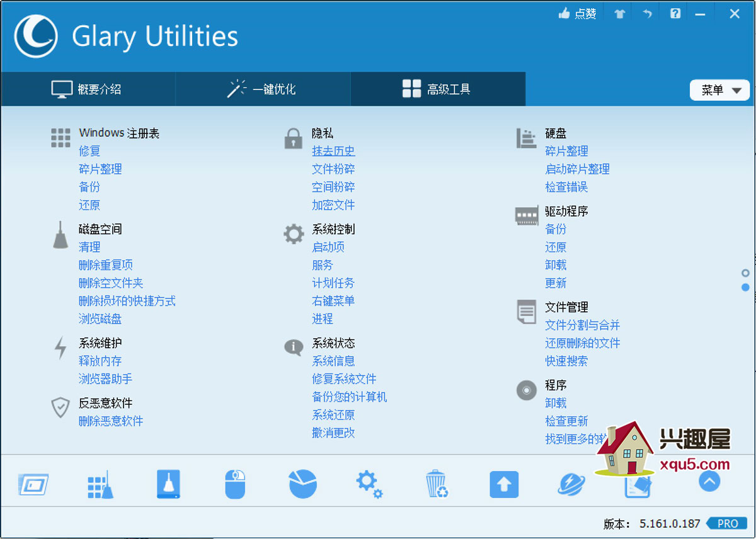Open 删除重复项 link

(106, 265)
